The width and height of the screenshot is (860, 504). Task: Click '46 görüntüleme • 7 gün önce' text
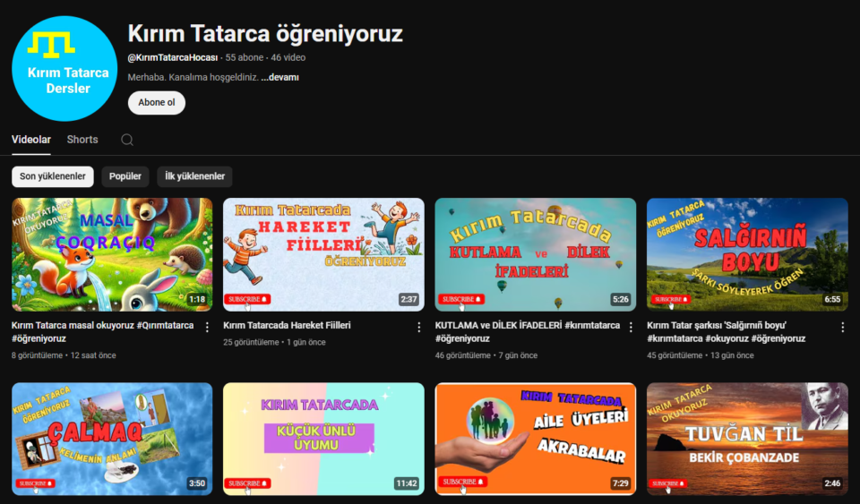click(486, 355)
